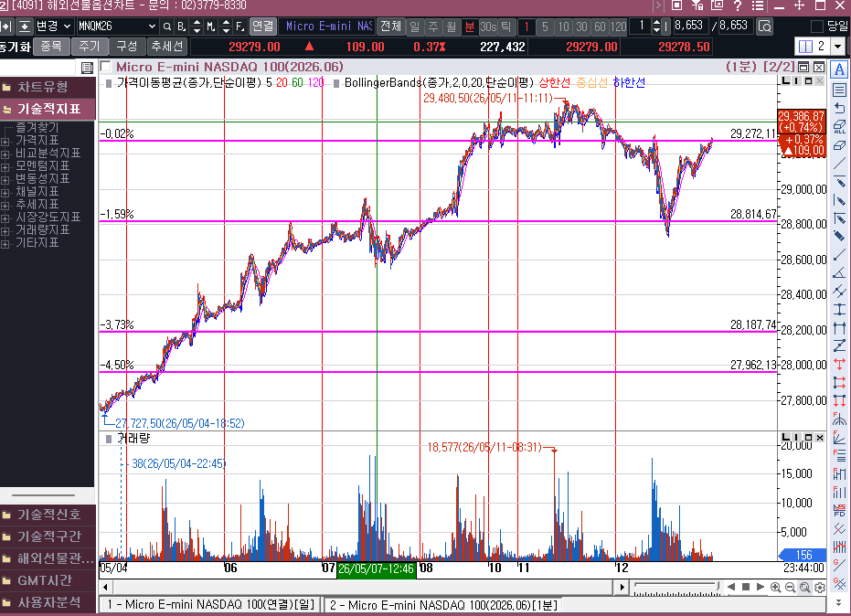Select the 5-minute interval button
The width and height of the screenshot is (851, 616).
pos(545,27)
